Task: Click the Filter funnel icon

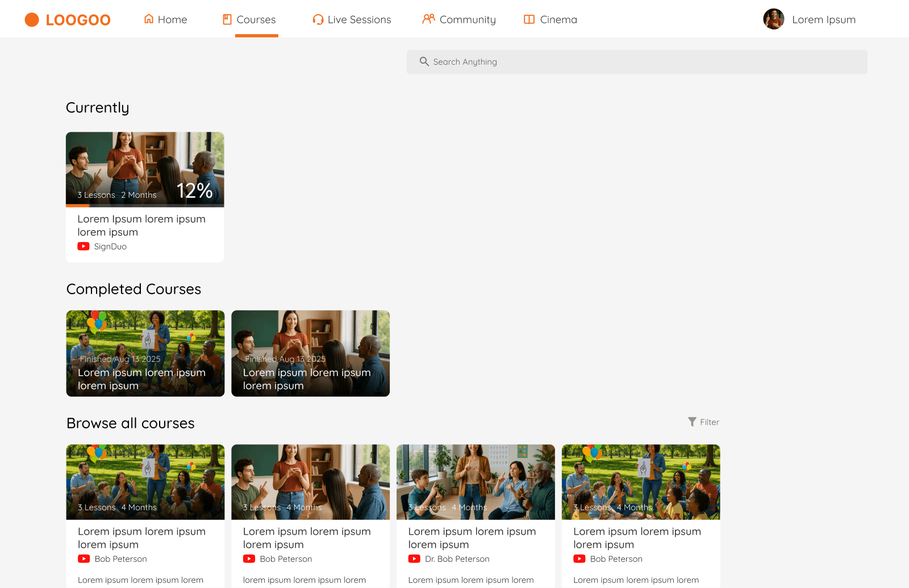Action: pos(692,422)
